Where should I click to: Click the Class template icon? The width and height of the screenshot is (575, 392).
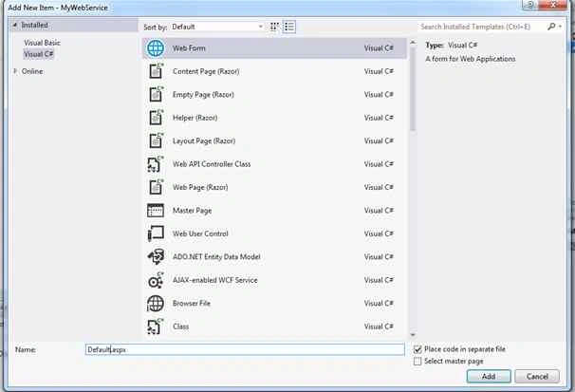[x=156, y=327]
